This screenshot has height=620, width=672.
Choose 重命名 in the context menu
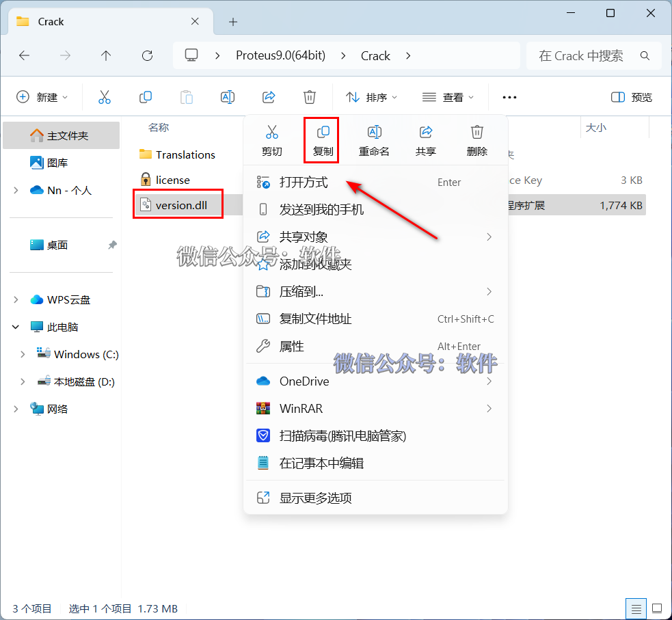pos(374,140)
